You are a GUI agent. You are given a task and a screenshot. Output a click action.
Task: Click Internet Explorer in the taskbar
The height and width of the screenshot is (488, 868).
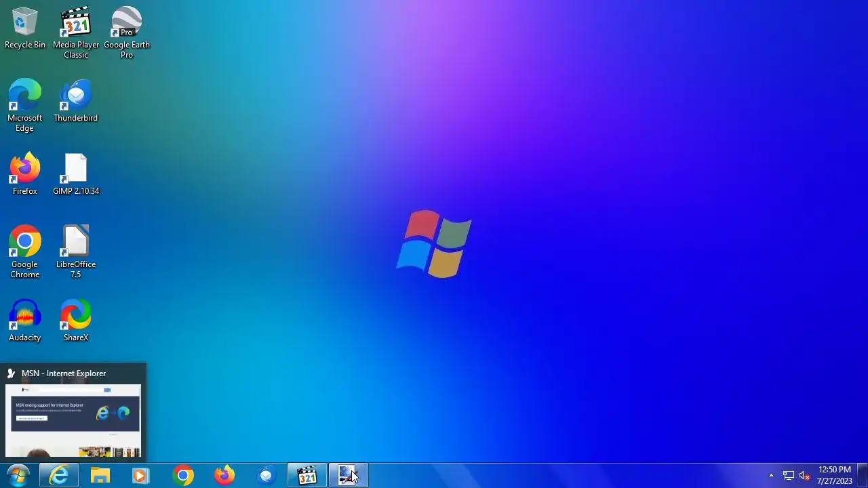tap(59, 475)
